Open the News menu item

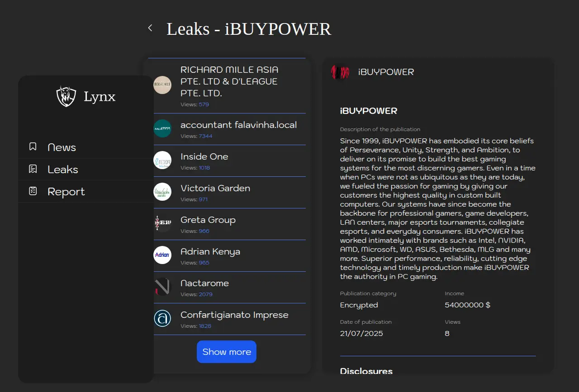[62, 147]
